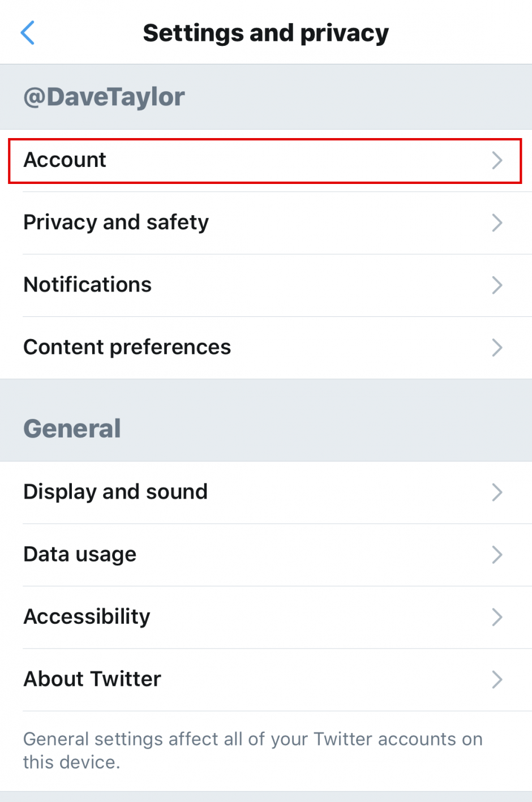Click the Display and sound chevron
This screenshot has width=532, height=802.
497,492
